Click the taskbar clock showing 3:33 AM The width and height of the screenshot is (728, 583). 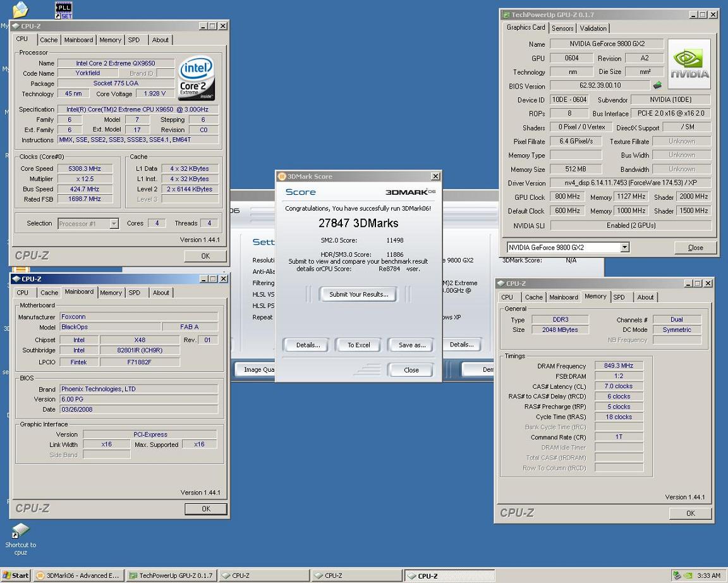(708, 575)
